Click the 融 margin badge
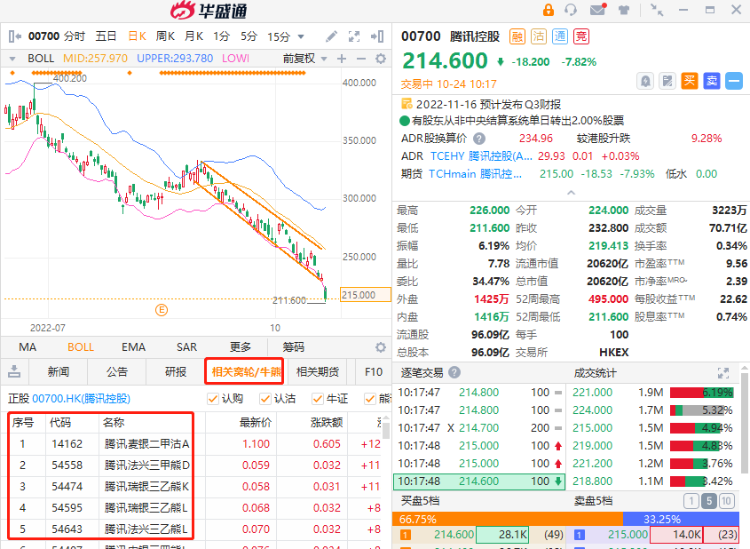The height and width of the screenshot is (549, 750). click(x=517, y=36)
